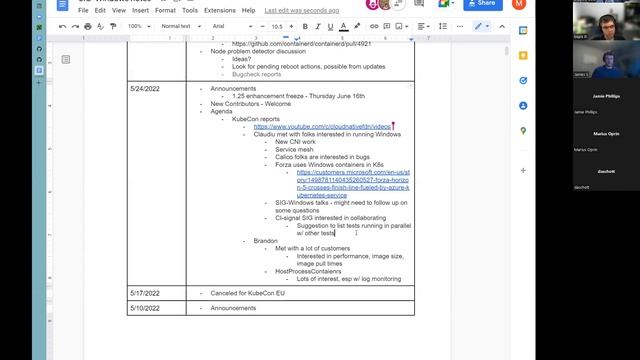This screenshot has height=360, width=640.
Task: Open the Arial font dropdown
Action: pyautogui.click(x=232, y=27)
